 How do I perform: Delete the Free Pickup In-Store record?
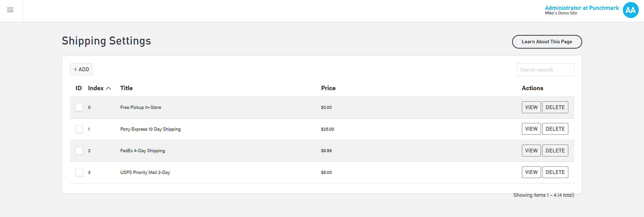[x=555, y=107]
